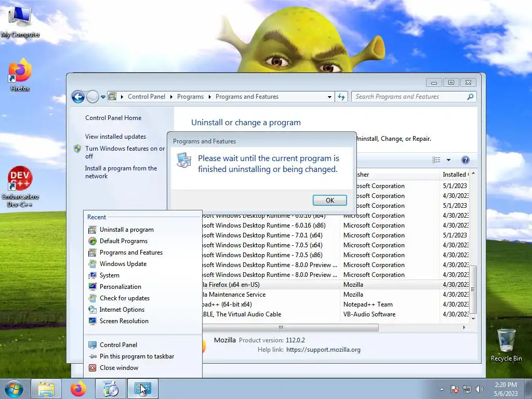
Task: Select Windows Desktop Runtime 6.0.16 (x86) row
Action: (x=335, y=225)
